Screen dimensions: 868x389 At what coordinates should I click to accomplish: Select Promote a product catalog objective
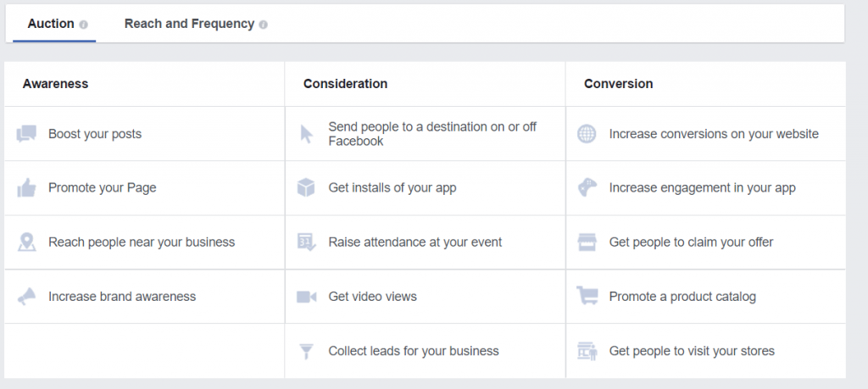click(706, 297)
